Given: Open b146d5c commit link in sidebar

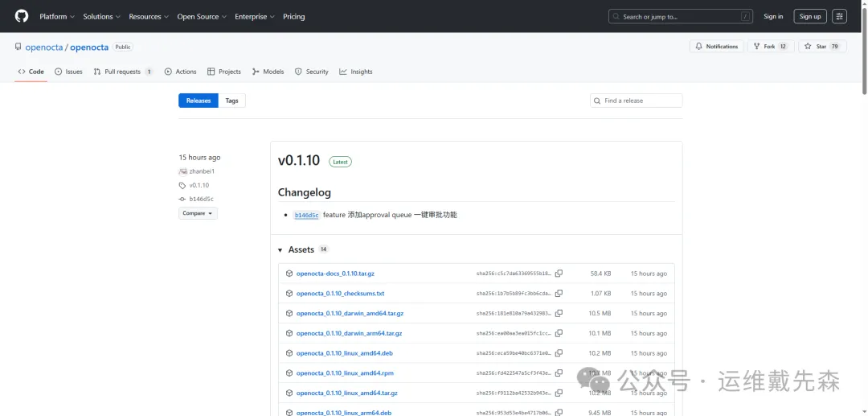Looking at the screenshot, I should click(x=202, y=199).
